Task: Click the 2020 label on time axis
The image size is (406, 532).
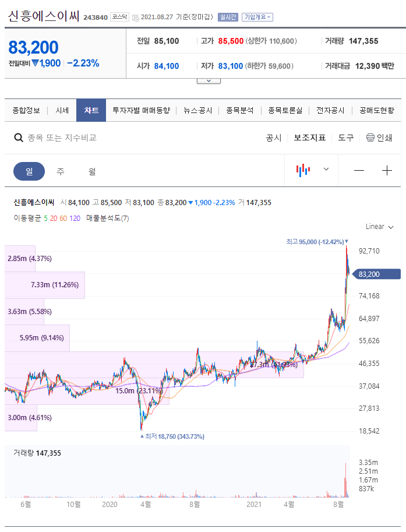Action: (110, 504)
